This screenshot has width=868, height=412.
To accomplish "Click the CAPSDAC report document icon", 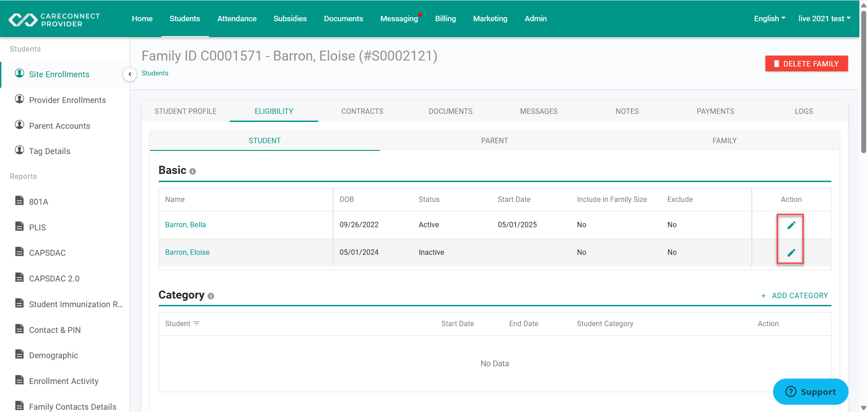I will pyautogui.click(x=19, y=252).
